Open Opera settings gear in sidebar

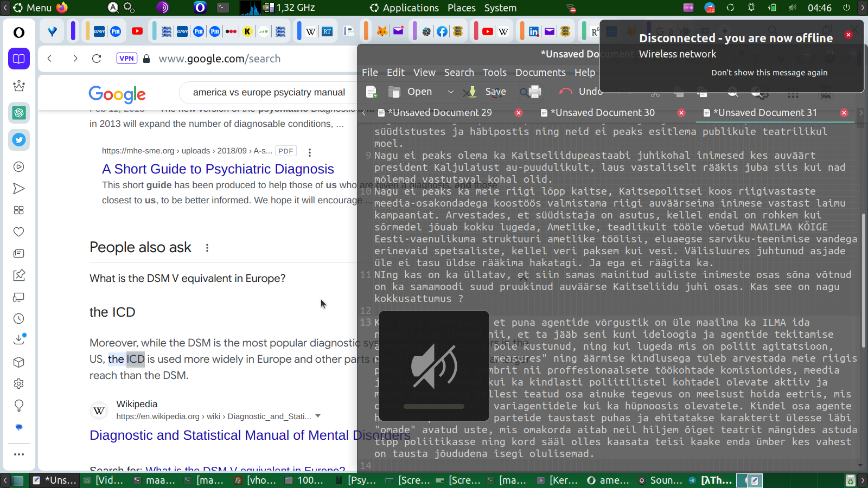19,384
